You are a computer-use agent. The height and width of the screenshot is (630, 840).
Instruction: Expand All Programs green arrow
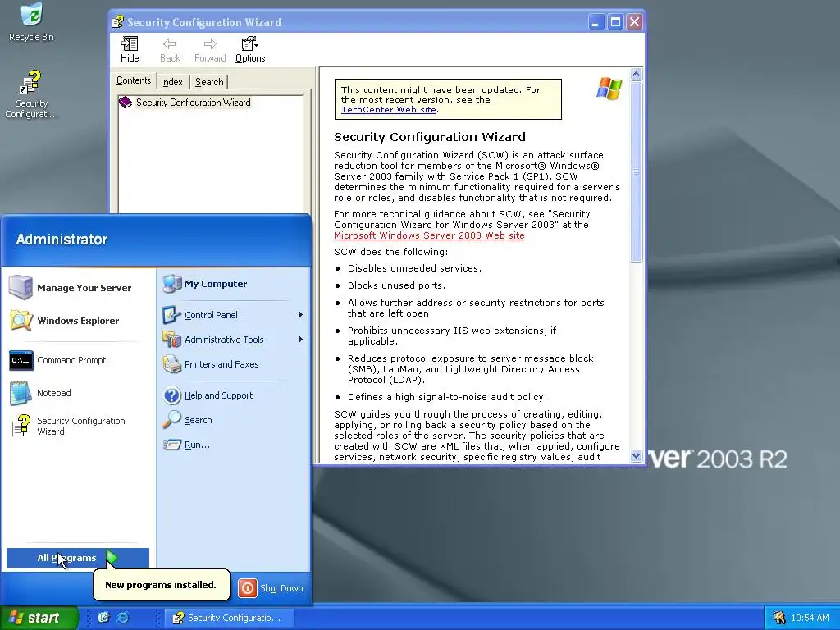[112, 558]
